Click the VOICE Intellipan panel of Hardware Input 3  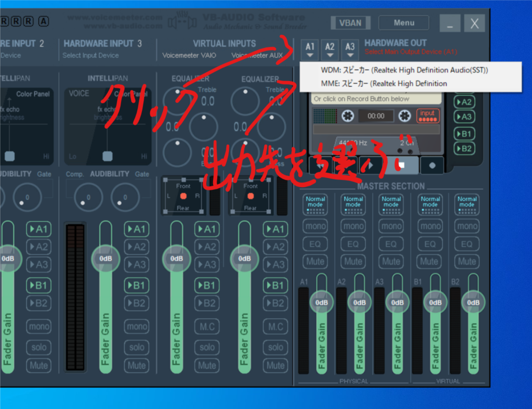107,126
